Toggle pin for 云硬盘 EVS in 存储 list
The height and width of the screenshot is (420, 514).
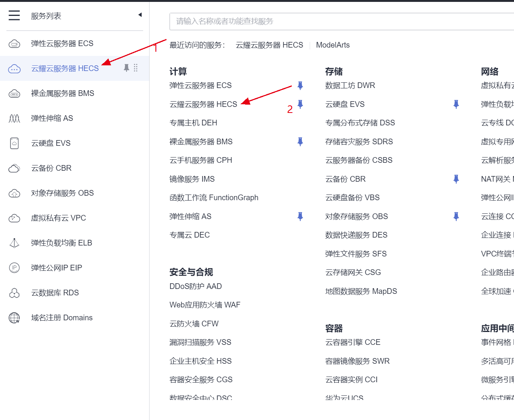tap(456, 104)
